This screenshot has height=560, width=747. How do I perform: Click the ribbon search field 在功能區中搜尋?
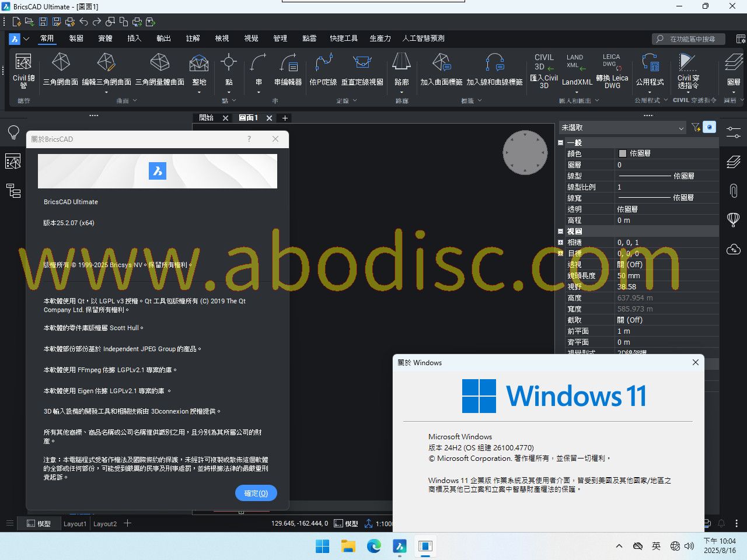point(689,39)
